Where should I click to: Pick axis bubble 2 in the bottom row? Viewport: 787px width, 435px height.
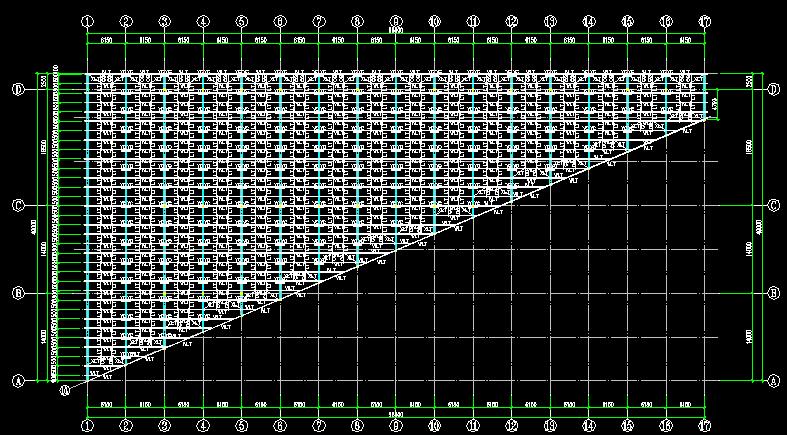[x=126, y=426]
